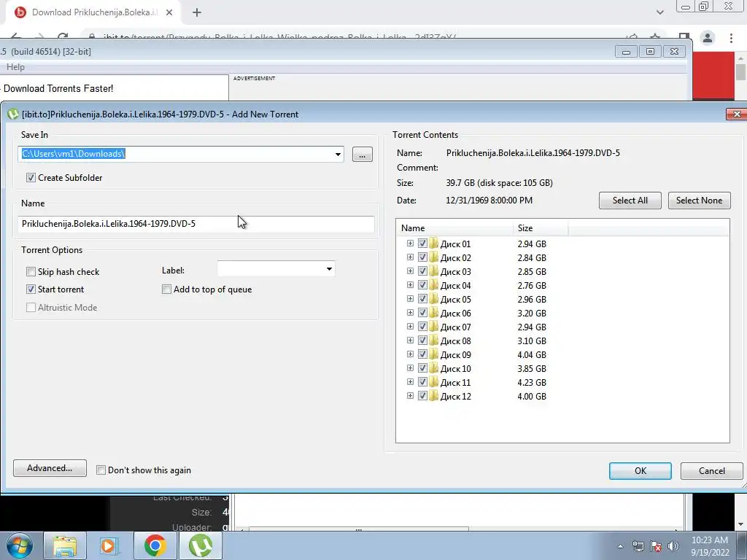This screenshot has width=747, height=560.
Task: Switch to Chrome in taskbar
Action: point(155,545)
